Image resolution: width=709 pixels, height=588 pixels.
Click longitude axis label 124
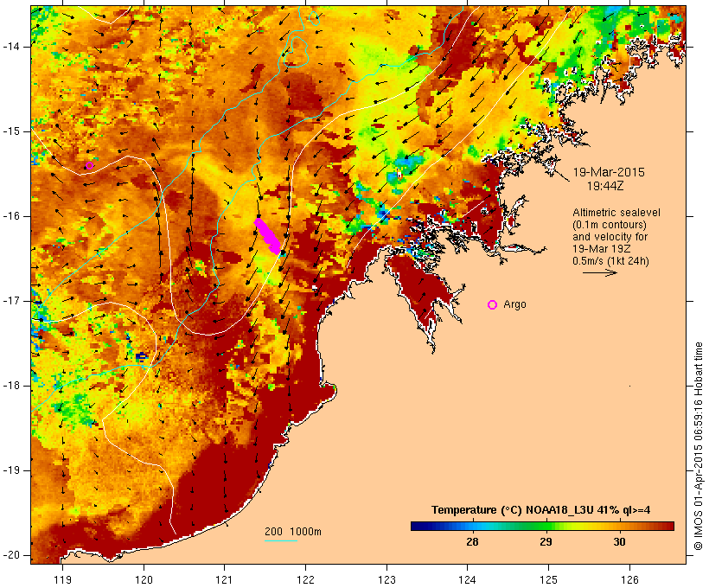[x=468, y=579]
